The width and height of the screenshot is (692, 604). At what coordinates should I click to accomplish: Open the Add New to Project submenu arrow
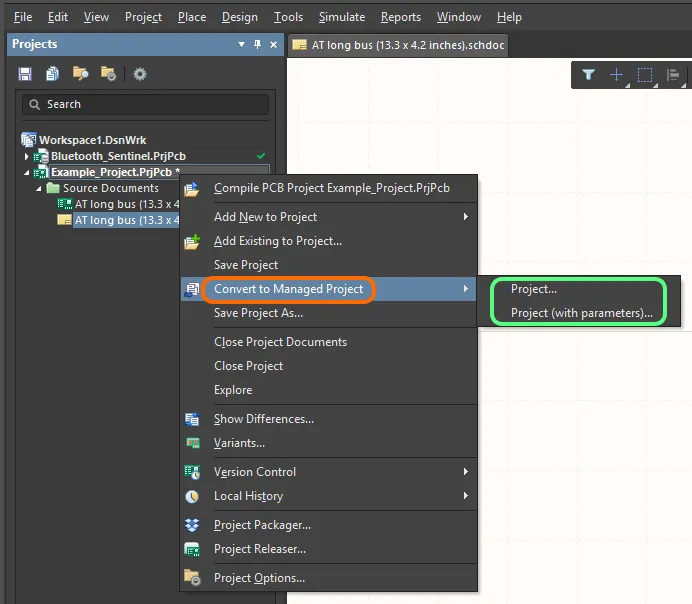[x=466, y=217]
